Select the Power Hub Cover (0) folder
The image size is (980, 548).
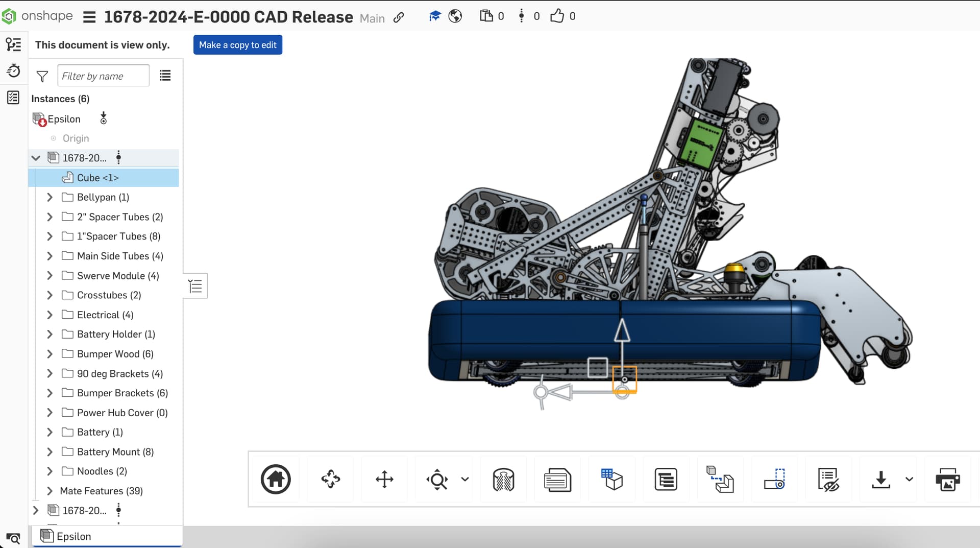point(122,413)
